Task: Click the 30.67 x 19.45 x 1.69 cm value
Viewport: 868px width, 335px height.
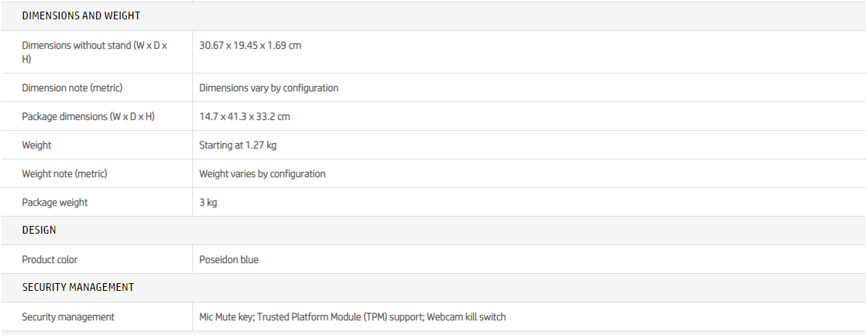Action: coord(250,46)
